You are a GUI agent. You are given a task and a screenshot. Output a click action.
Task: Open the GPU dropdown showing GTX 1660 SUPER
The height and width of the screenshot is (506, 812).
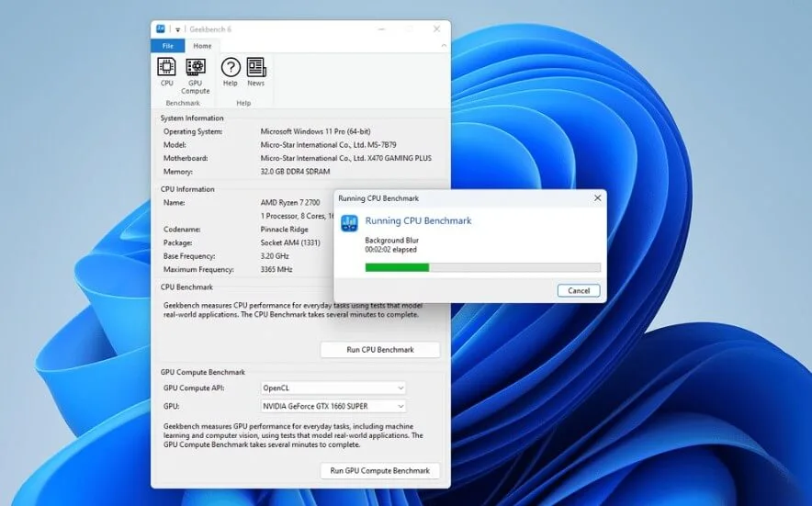[333, 406]
